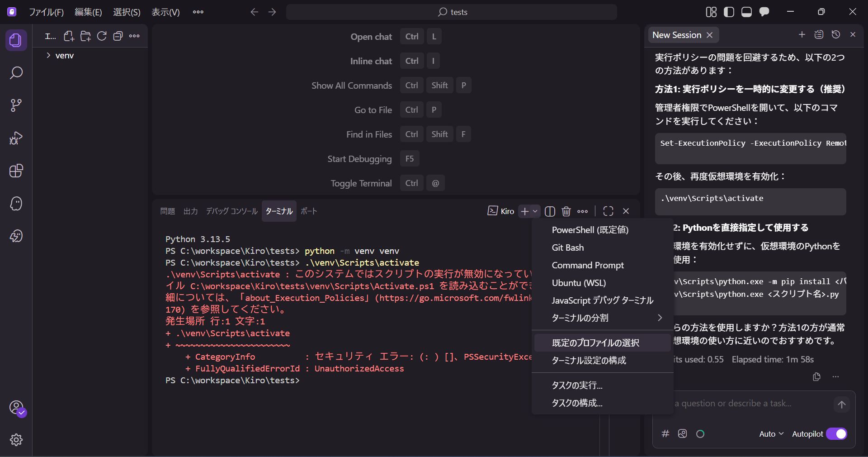Open the Search view in activity bar
Viewport: 868px width, 457px height.
point(16,73)
